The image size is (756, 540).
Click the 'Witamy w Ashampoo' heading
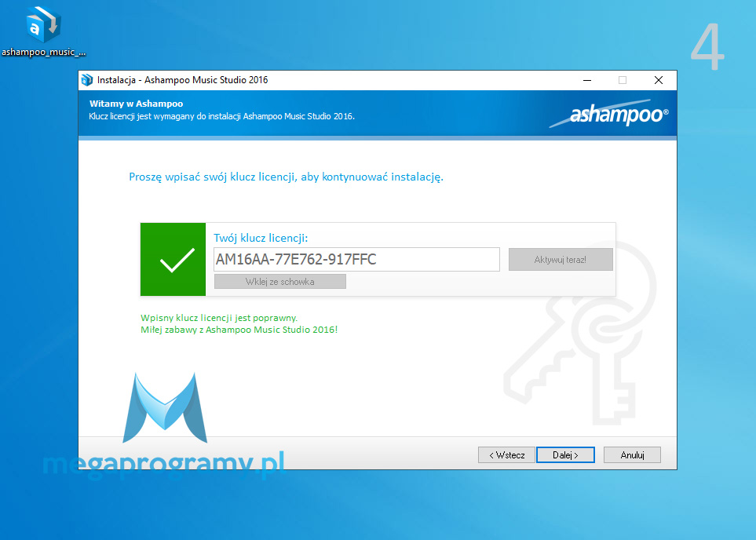(x=136, y=104)
